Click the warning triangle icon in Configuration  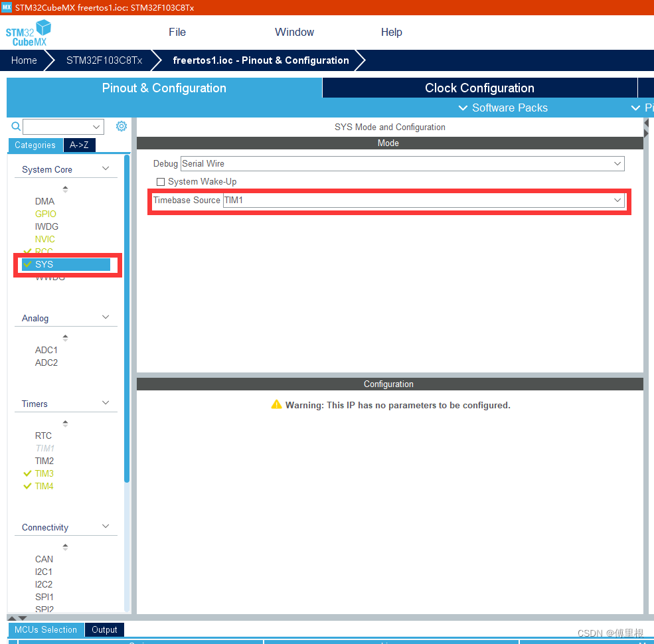pyautogui.click(x=276, y=404)
